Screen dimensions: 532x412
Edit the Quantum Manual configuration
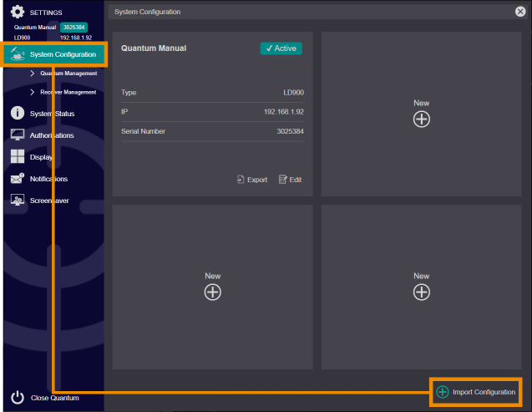click(x=290, y=180)
